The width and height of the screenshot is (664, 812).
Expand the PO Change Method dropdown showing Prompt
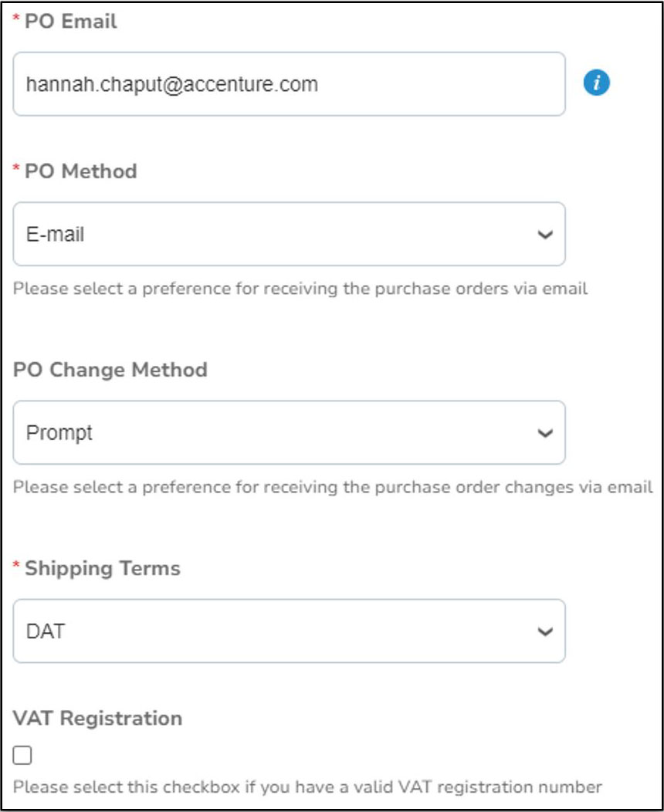(x=289, y=432)
